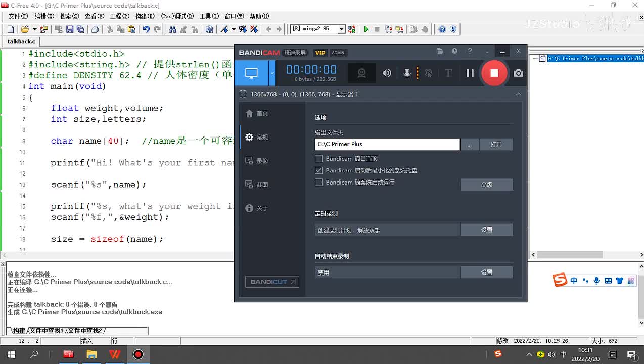Image resolution: width=644 pixels, height=364 pixels.
Task: Open the 帮助(H) menu
Action: pos(259,16)
